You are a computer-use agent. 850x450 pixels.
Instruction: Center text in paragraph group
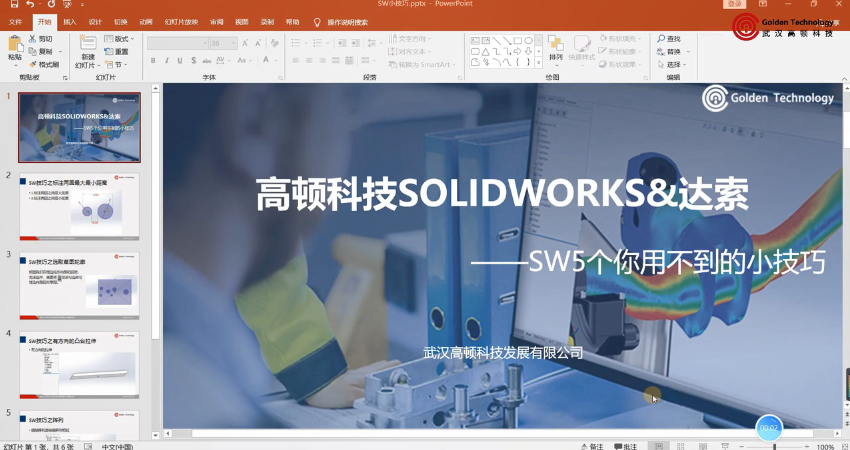click(309, 60)
